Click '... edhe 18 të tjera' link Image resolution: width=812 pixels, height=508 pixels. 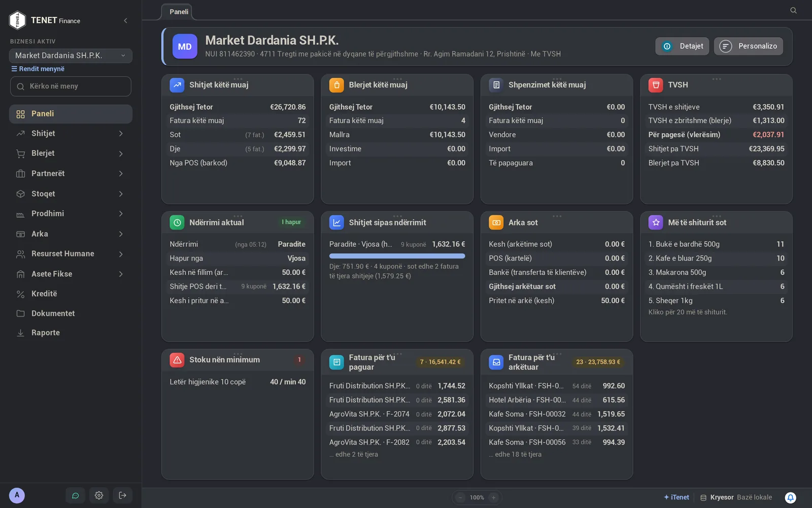pyautogui.click(x=515, y=454)
